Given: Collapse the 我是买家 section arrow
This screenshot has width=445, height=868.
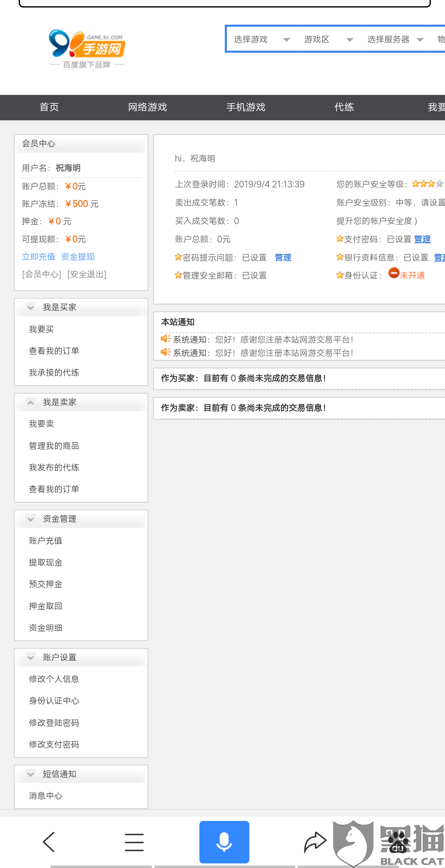Looking at the screenshot, I should click(30, 308).
